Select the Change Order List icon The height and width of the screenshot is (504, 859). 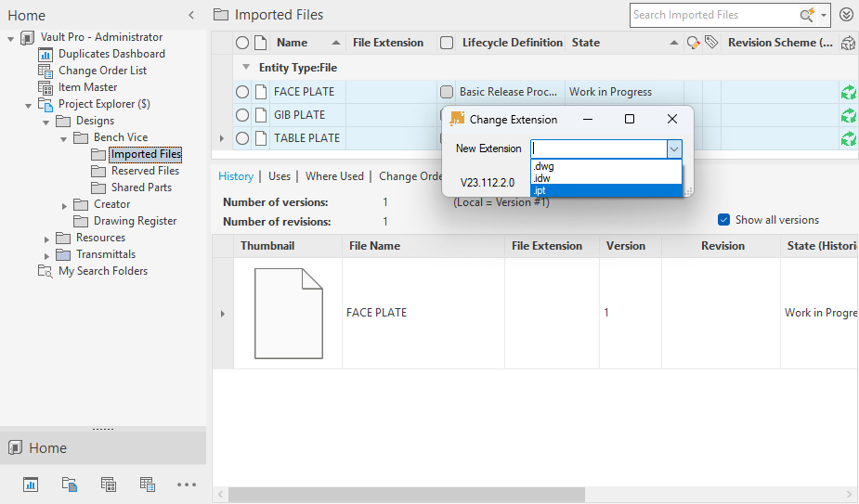[x=46, y=71]
